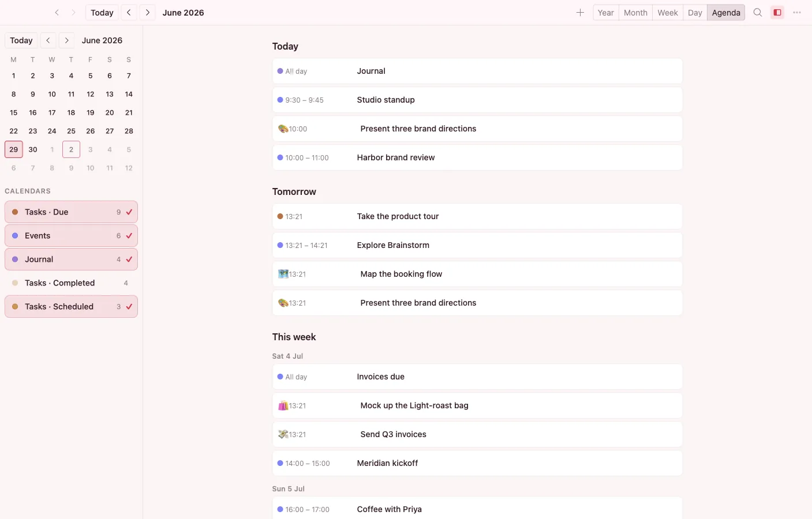Open the Meridian kickoff event
This screenshot has width=812, height=519.
[x=477, y=463]
